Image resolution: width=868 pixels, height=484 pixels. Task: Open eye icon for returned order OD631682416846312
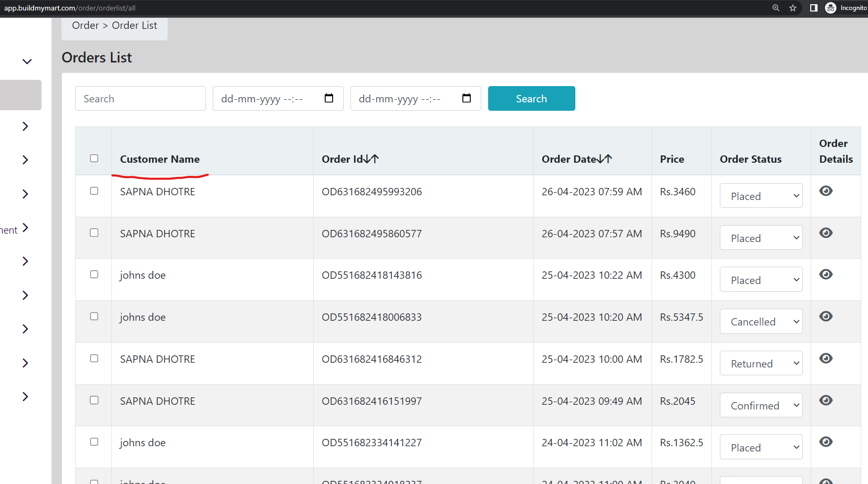pos(826,358)
